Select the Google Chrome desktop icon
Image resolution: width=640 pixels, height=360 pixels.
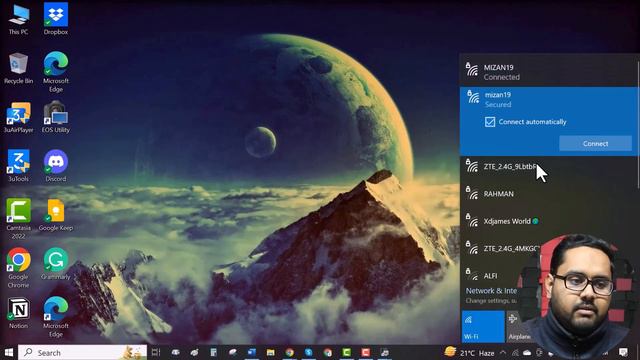(x=19, y=268)
